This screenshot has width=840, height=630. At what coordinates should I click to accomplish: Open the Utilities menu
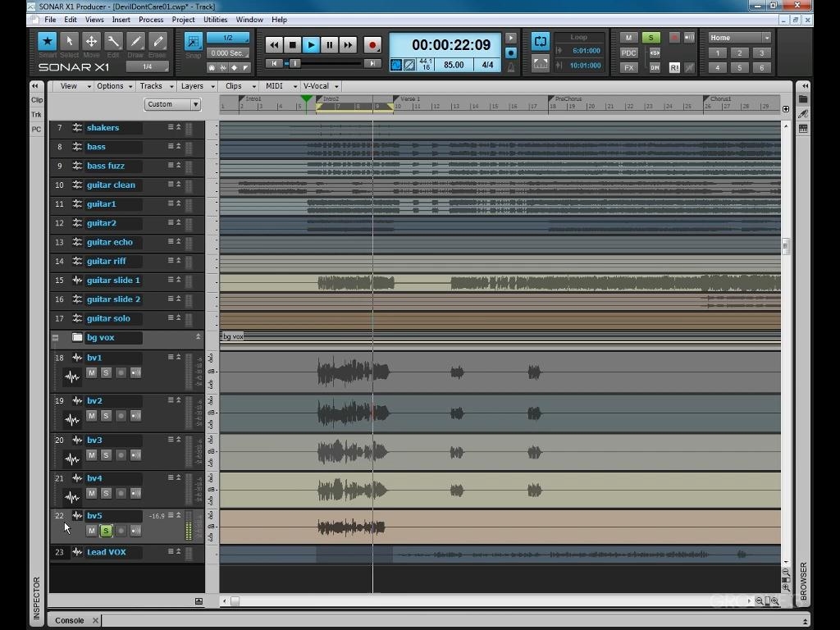click(x=216, y=20)
